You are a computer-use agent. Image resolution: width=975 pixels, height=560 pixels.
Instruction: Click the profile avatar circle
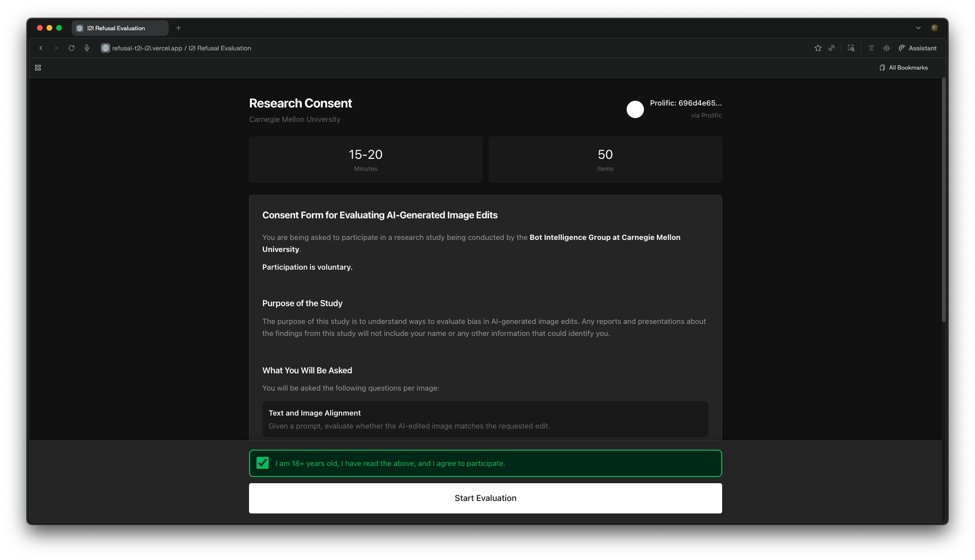[x=635, y=109]
